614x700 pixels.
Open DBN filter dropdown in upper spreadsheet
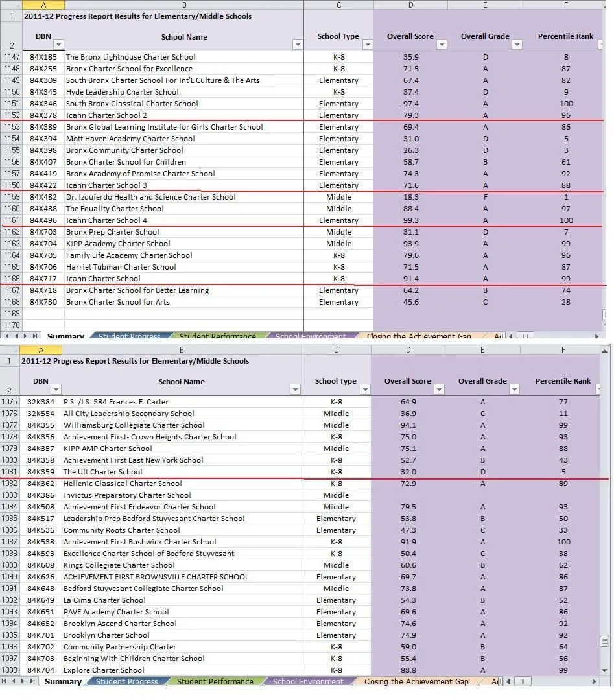click(58, 45)
